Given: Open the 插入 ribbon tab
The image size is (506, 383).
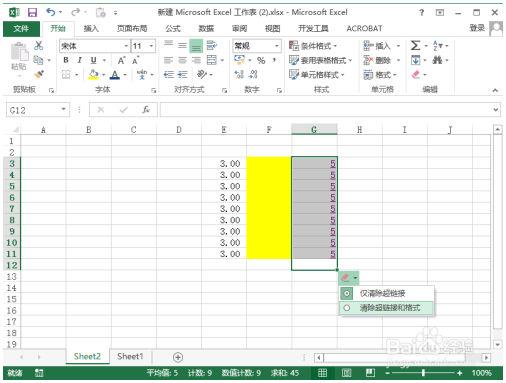Looking at the screenshot, I should (x=91, y=28).
